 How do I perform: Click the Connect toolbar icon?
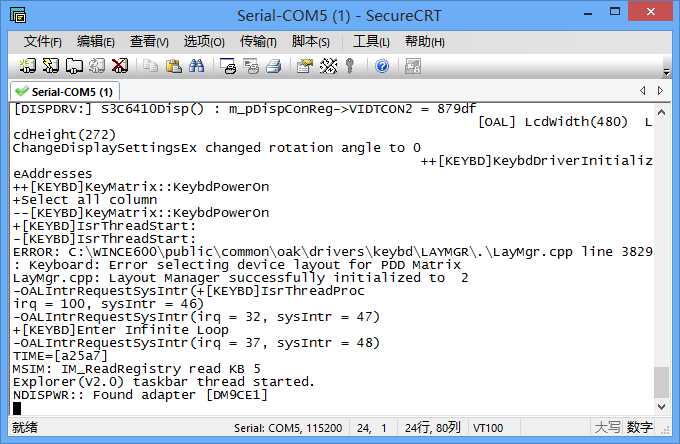28,66
